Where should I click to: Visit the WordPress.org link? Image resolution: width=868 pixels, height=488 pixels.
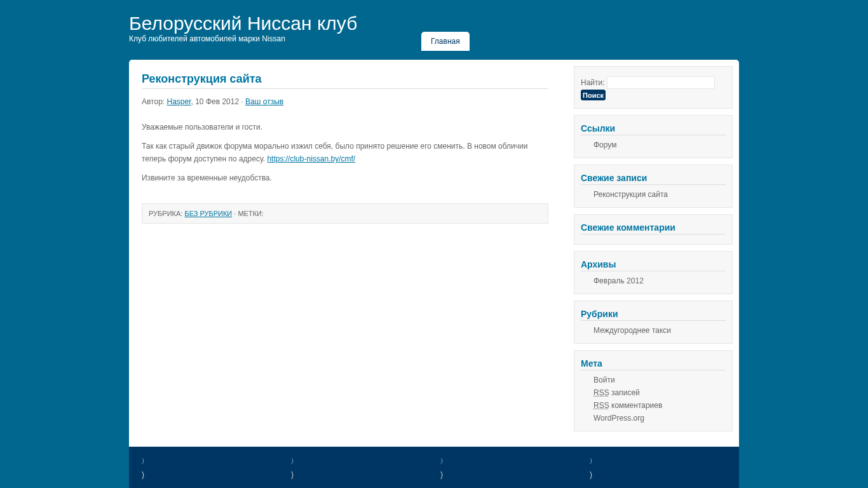click(x=619, y=418)
